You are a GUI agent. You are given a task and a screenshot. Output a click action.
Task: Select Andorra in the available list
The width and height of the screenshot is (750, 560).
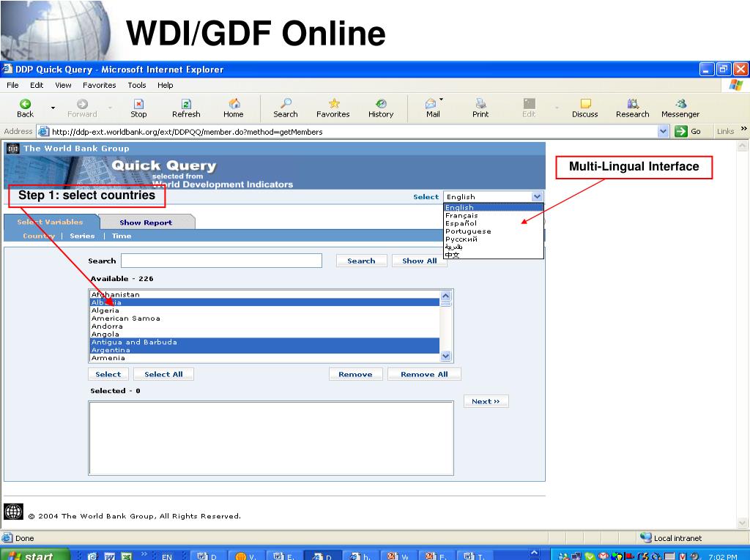pyautogui.click(x=264, y=326)
